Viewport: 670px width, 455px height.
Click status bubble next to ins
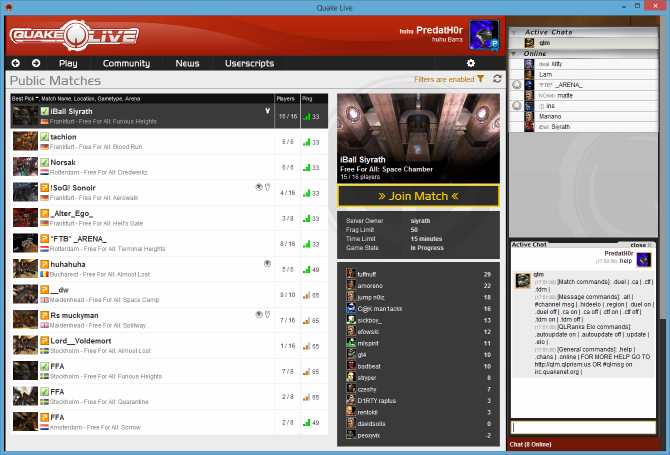click(x=517, y=106)
